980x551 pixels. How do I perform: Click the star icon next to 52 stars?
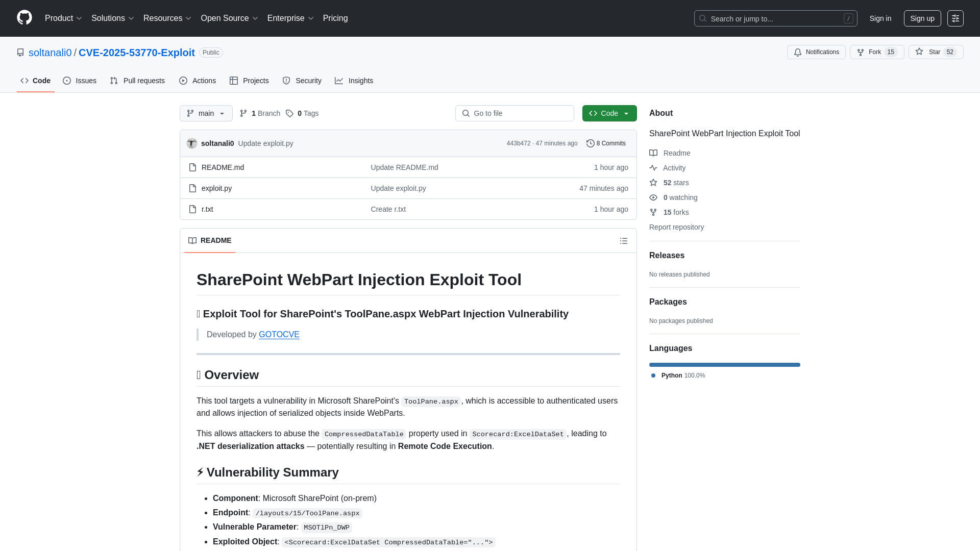click(653, 183)
